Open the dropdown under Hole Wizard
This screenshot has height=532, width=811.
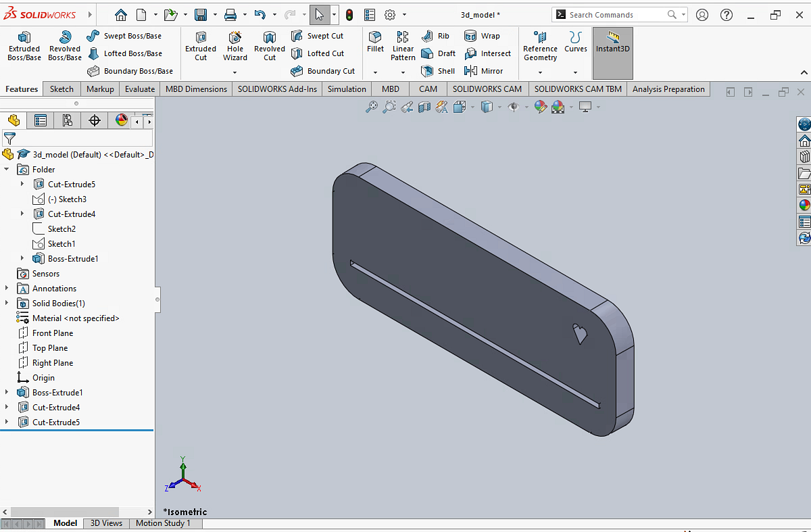[235, 72]
